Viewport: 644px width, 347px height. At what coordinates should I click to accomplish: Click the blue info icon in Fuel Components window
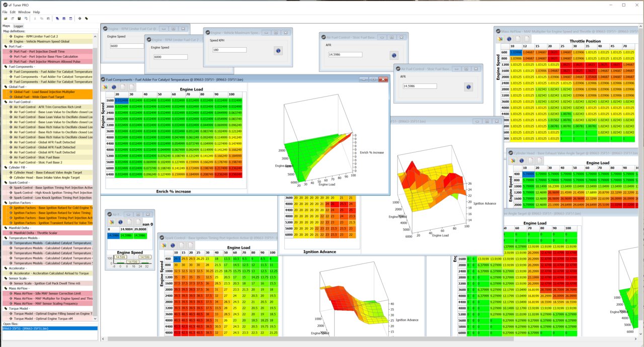pos(114,87)
